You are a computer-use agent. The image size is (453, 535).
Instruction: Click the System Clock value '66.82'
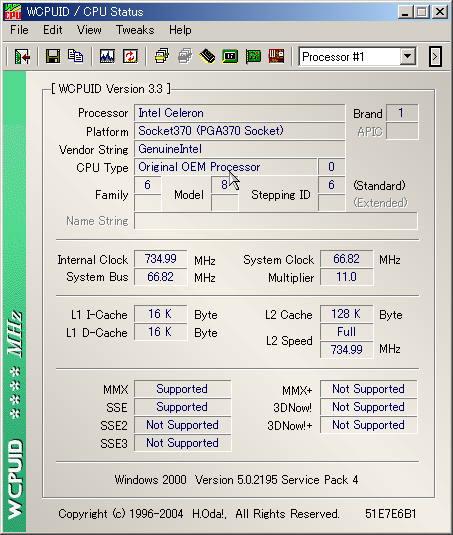click(347, 259)
